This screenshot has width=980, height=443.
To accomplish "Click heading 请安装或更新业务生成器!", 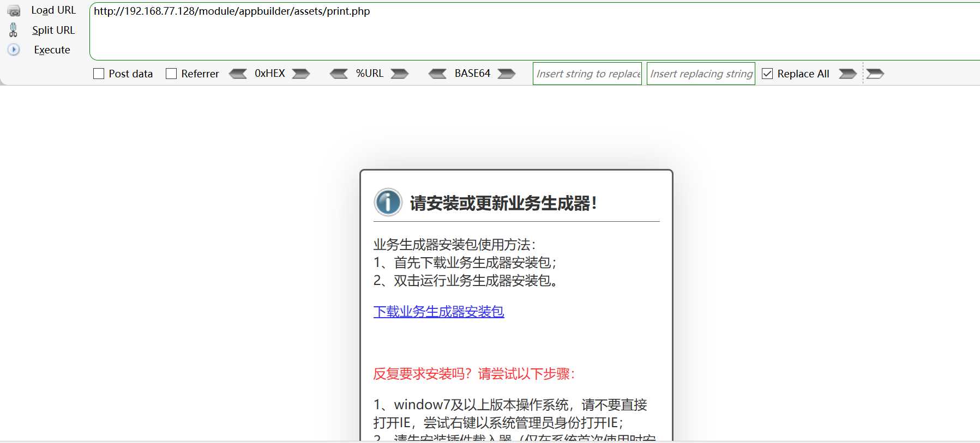I will click(503, 203).
